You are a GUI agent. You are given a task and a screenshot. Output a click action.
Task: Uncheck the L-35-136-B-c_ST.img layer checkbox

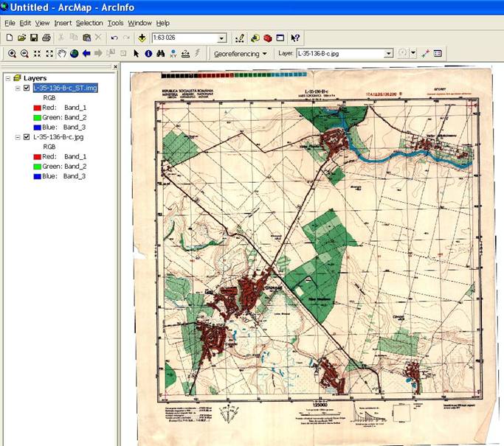(27, 88)
